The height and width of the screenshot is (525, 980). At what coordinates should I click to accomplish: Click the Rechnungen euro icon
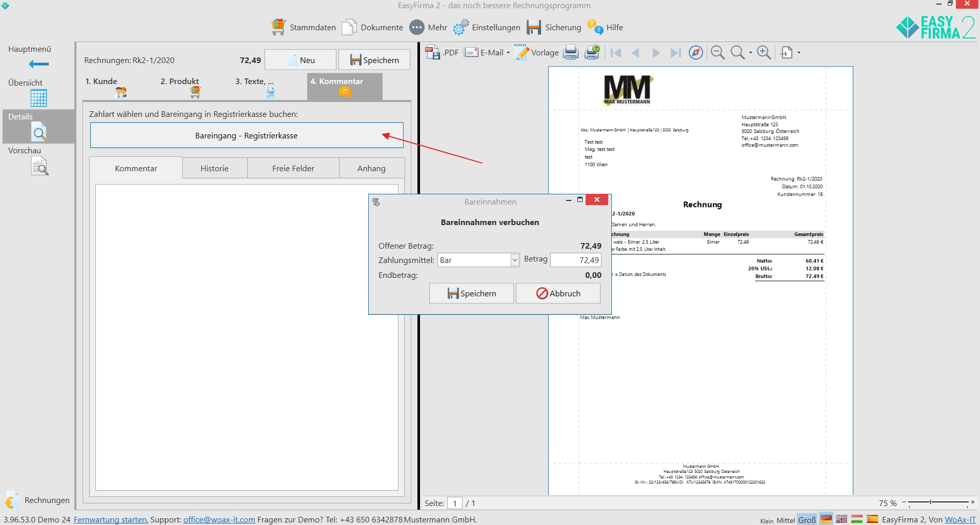point(12,500)
